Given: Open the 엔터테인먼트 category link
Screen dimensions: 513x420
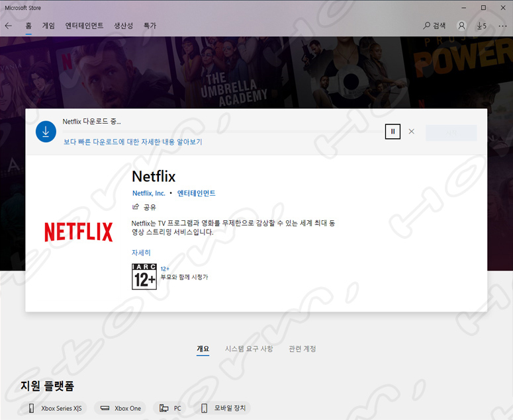Looking at the screenshot, I should pyautogui.click(x=197, y=193).
